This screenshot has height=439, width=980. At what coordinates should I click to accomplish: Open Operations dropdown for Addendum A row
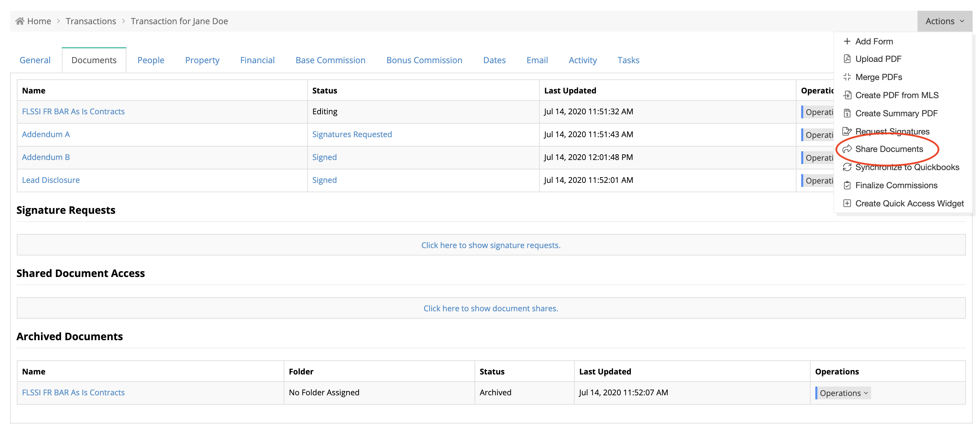pyautogui.click(x=818, y=135)
